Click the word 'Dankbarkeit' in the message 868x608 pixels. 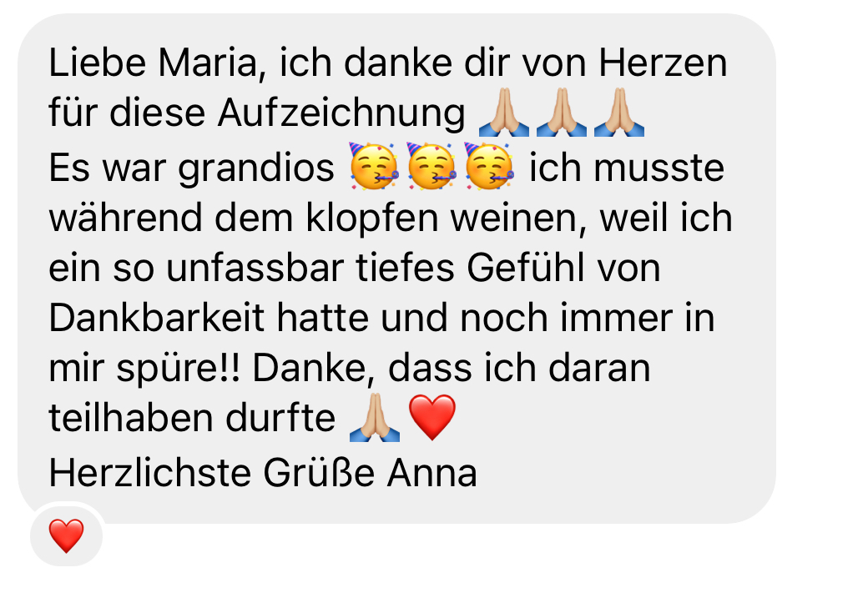click(x=157, y=318)
